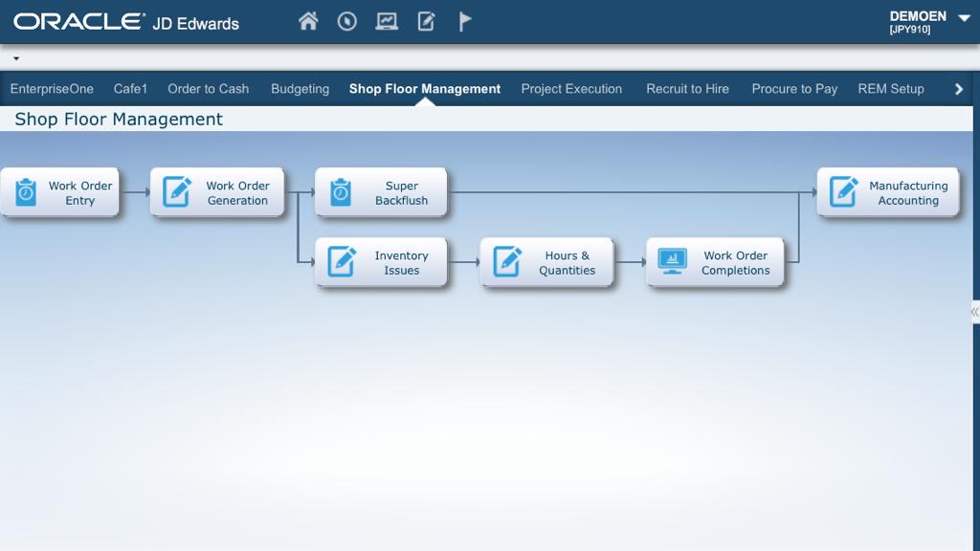Click the Inventory Issues pencil icon

click(342, 262)
